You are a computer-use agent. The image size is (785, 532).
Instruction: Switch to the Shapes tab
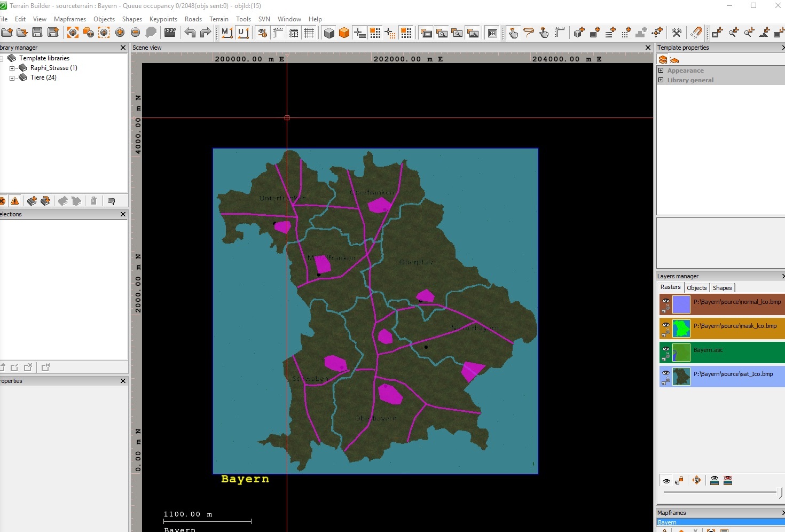tap(722, 288)
